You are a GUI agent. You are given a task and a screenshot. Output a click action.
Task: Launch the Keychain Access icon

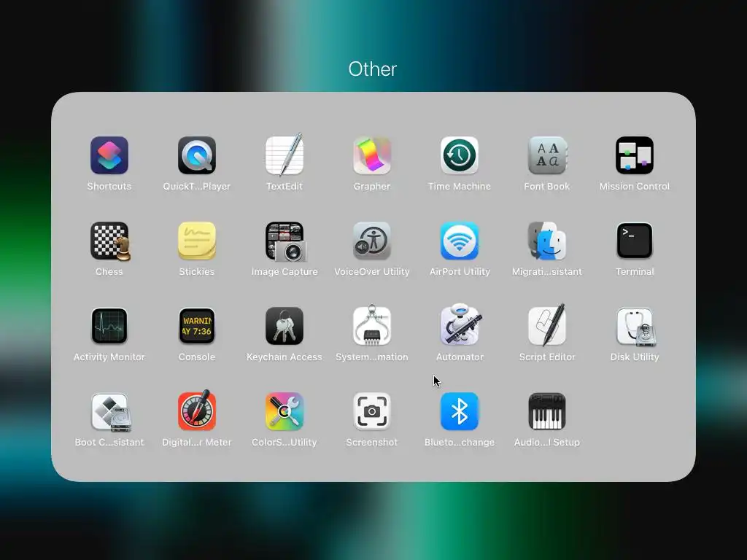click(x=285, y=326)
